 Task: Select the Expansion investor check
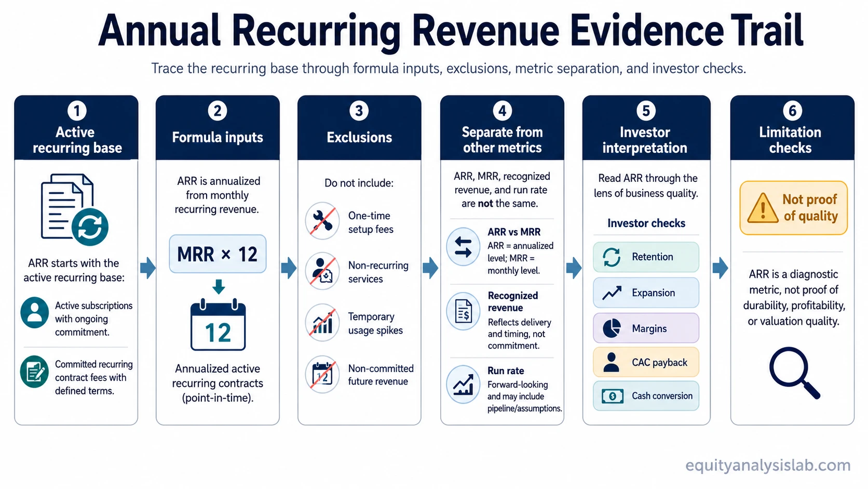tap(646, 293)
